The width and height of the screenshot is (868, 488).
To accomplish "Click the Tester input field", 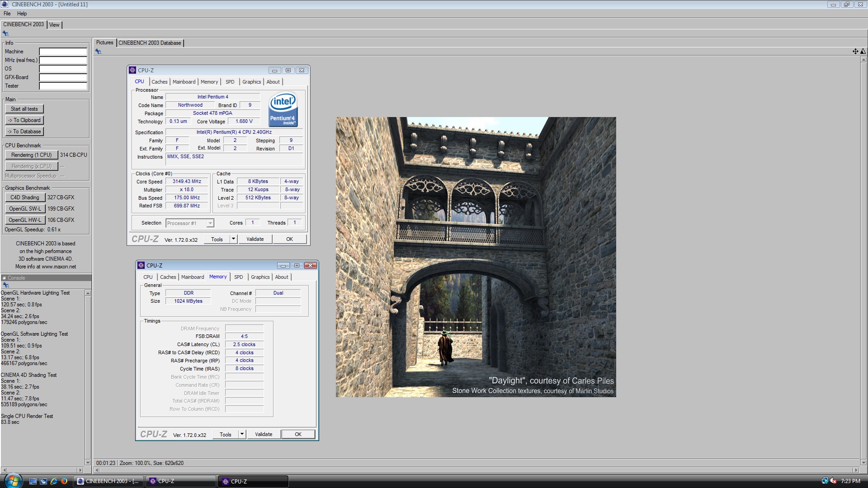I will pos(63,86).
